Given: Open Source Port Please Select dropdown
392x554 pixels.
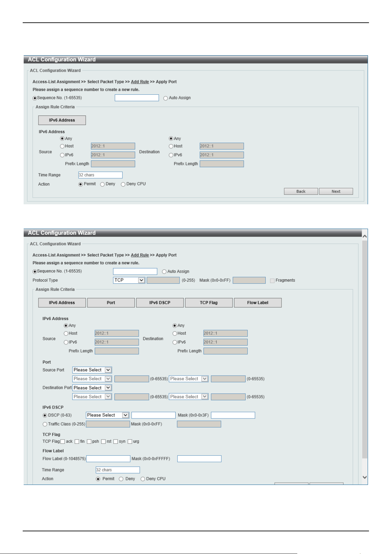Looking at the screenshot, I should coord(92,370).
